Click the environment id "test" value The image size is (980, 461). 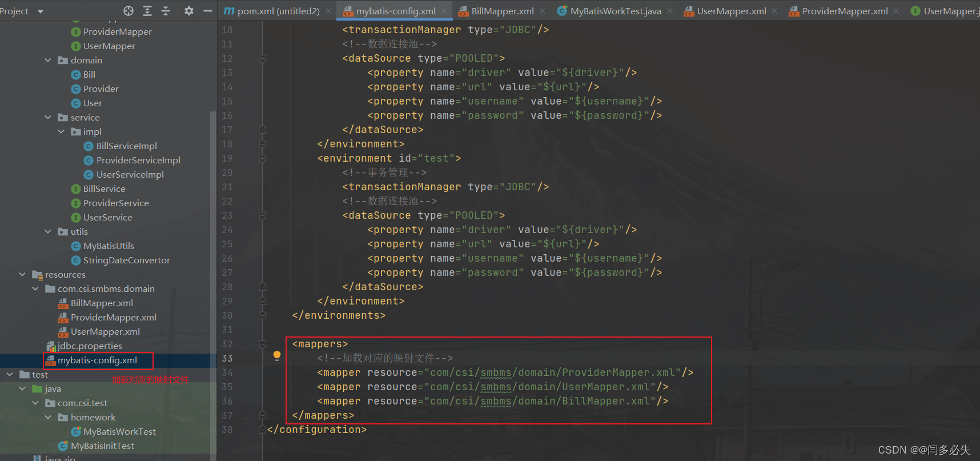click(436, 158)
